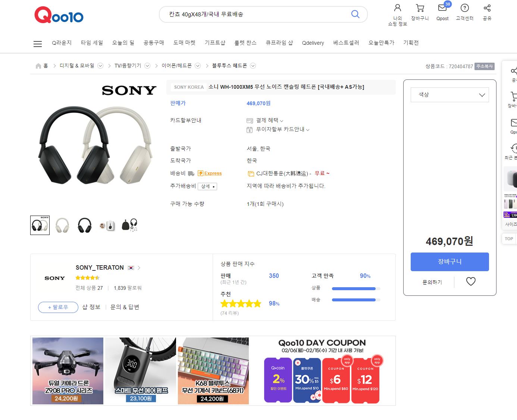Expand TV/음향기기 breadcrumb dropdown
The height and width of the screenshot is (420, 517).
(147, 66)
